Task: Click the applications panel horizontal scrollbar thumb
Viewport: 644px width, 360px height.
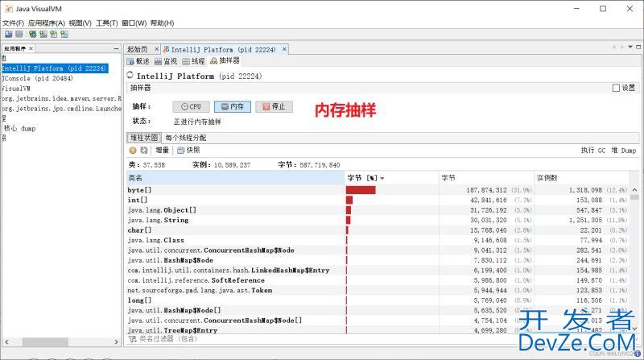Action: [x=45, y=342]
